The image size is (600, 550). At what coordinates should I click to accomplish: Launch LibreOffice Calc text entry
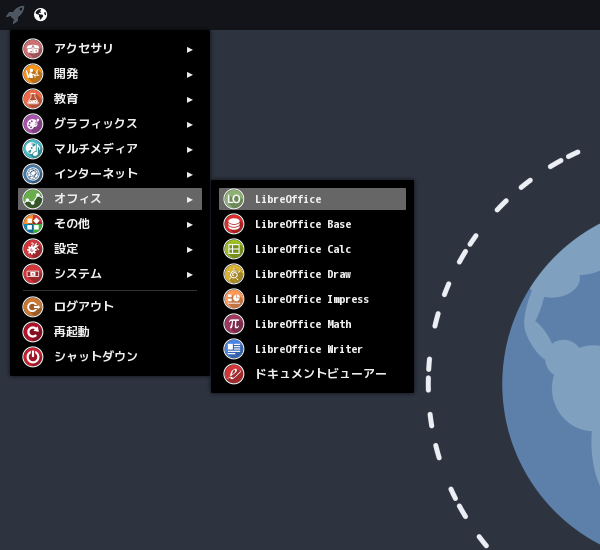tap(303, 249)
